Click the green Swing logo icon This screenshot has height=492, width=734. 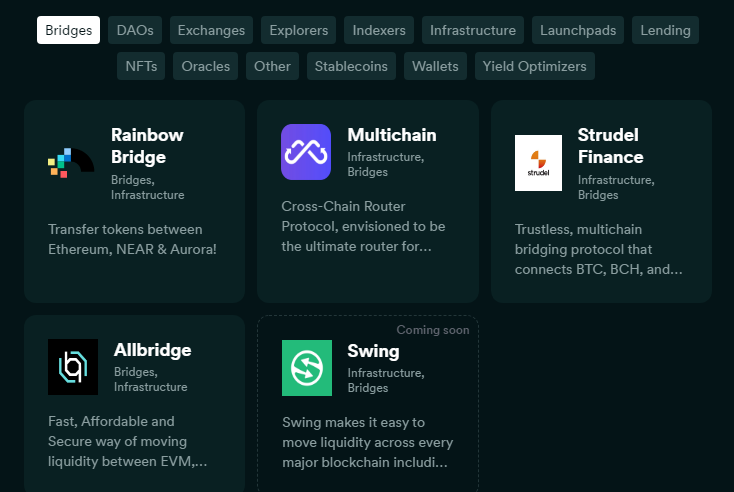point(307,368)
